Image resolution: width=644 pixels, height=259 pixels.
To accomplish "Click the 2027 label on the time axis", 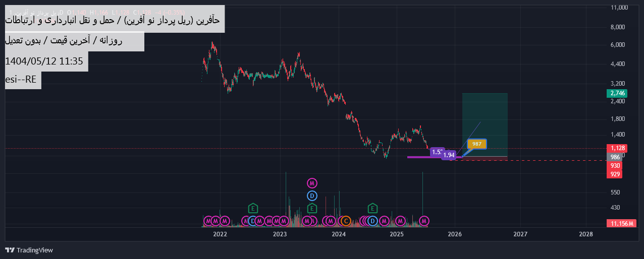I will pyautogui.click(x=520, y=234).
